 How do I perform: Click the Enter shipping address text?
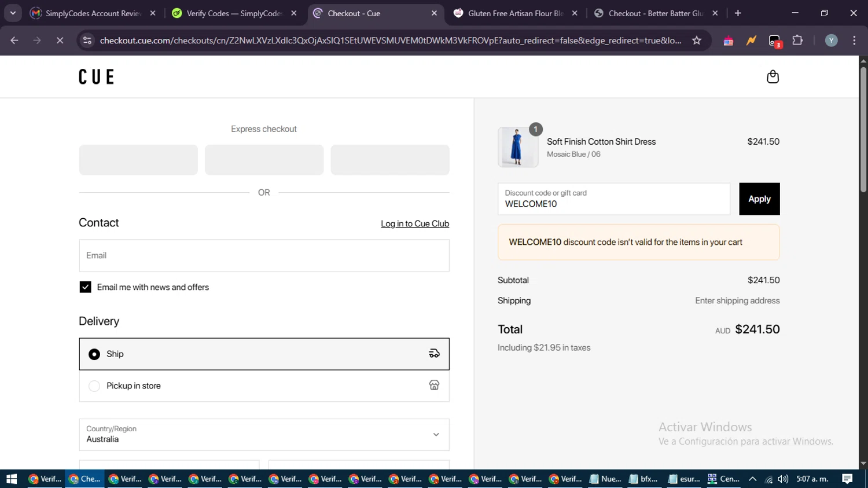737,300
